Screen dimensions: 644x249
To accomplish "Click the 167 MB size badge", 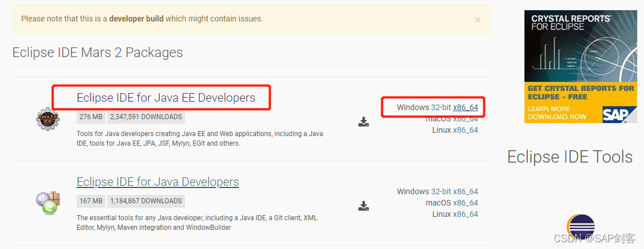I will (x=91, y=201).
